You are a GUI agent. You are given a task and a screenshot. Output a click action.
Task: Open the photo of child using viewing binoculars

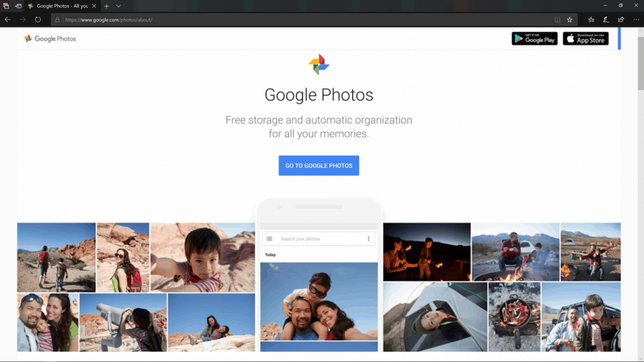(123, 322)
